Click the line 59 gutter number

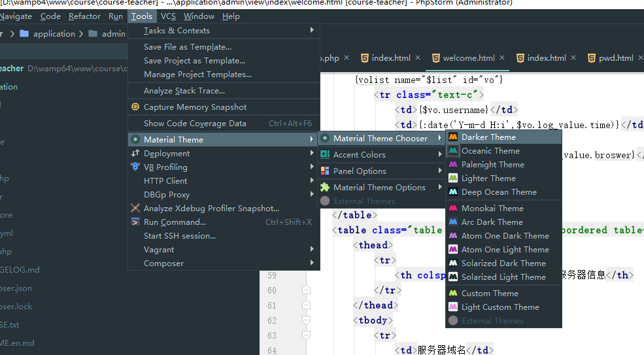[272, 275]
